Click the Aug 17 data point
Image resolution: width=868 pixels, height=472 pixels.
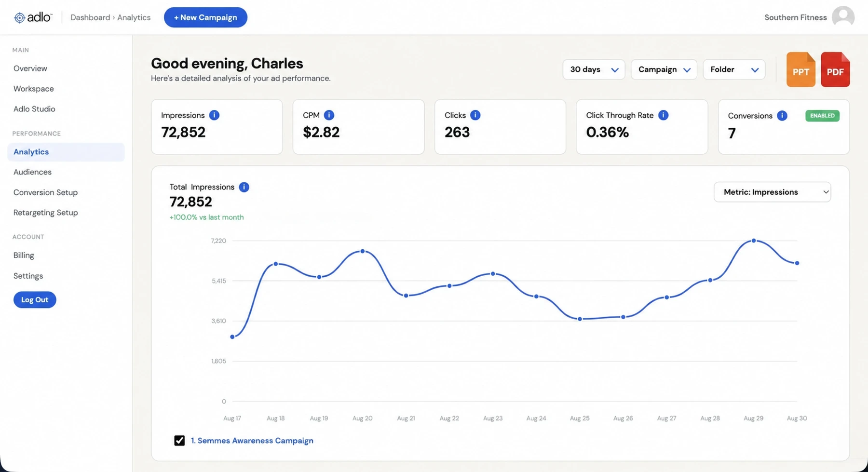click(232, 337)
